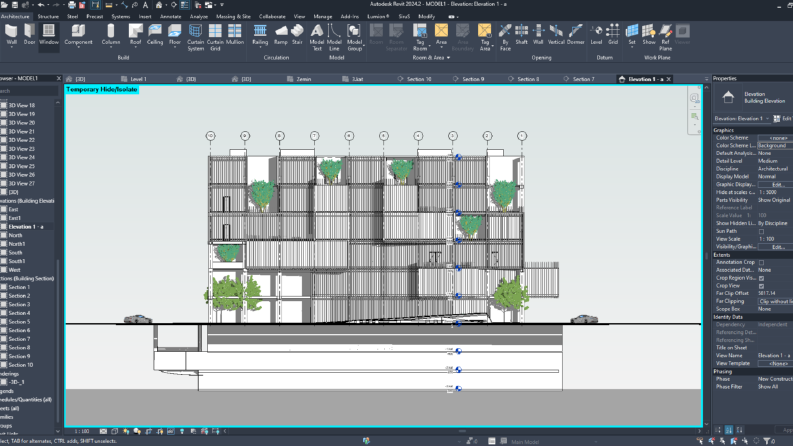793x446 pixels.
Task: Select the Ramp tool
Action: pos(281,35)
